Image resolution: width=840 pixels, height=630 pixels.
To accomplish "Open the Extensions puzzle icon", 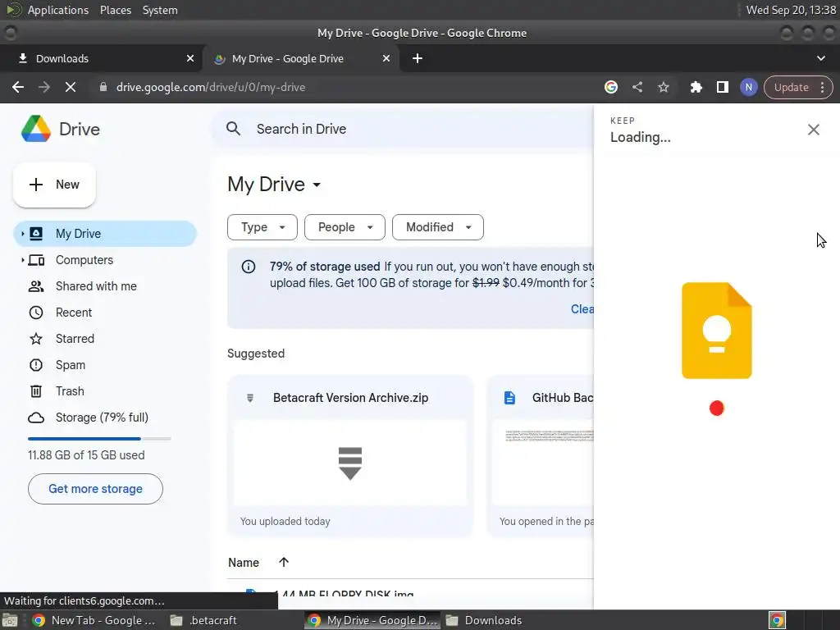I will [x=696, y=87].
